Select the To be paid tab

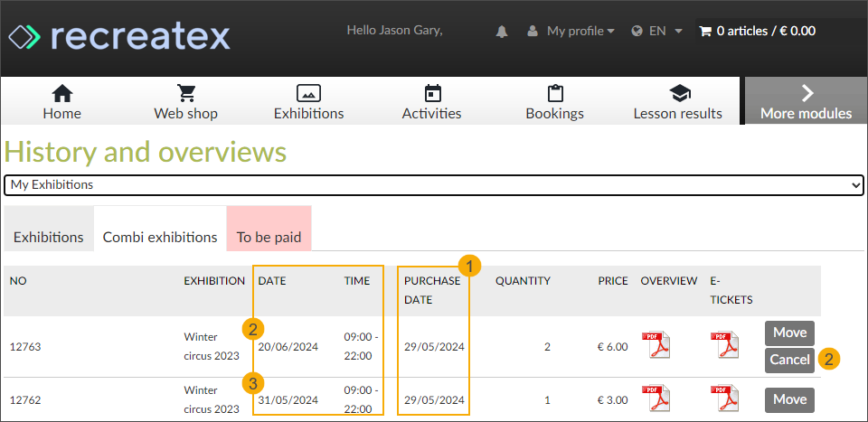click(x=269, y=237)
